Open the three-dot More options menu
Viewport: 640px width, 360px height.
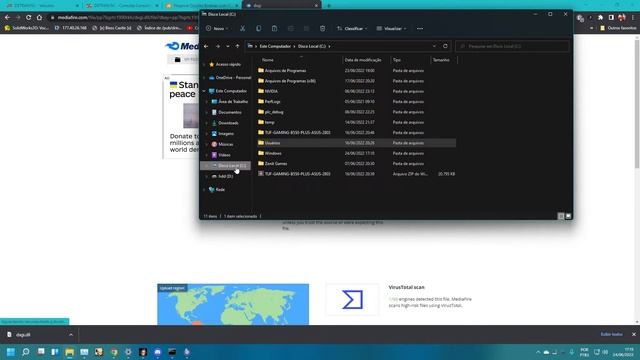[420, 29]
